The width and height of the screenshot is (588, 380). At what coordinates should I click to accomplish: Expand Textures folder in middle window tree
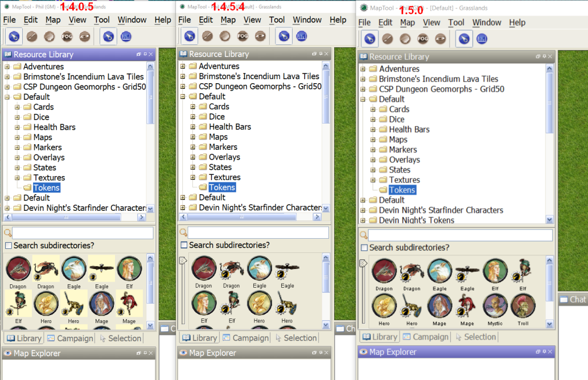point(193,177)
